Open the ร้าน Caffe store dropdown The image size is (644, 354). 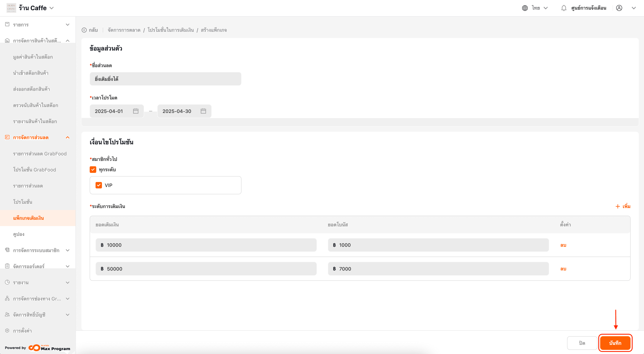(52, 8)
